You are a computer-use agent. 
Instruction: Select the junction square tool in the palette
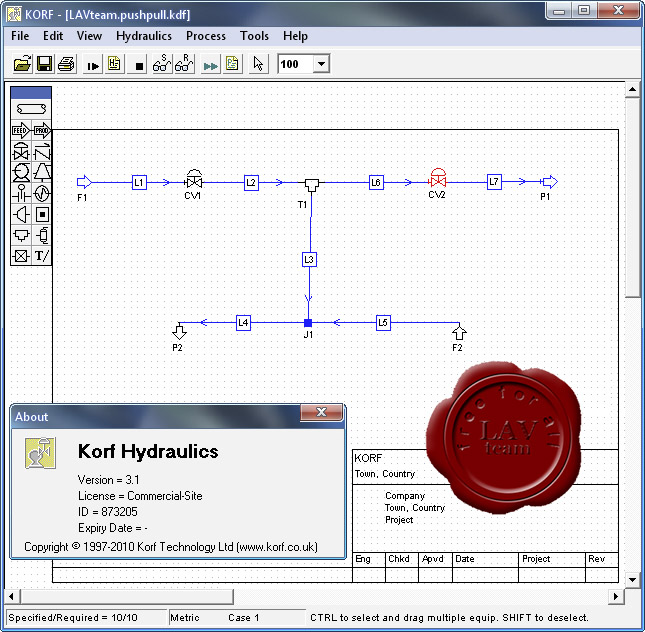point(42,214)
